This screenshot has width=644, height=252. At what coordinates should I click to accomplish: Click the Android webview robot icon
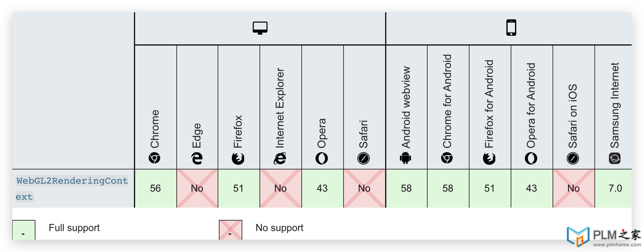405,158
